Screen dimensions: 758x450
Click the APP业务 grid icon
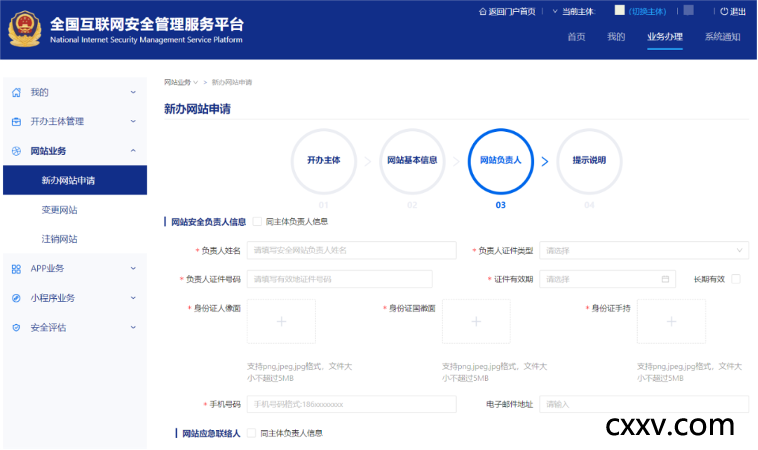pos(16,269)
